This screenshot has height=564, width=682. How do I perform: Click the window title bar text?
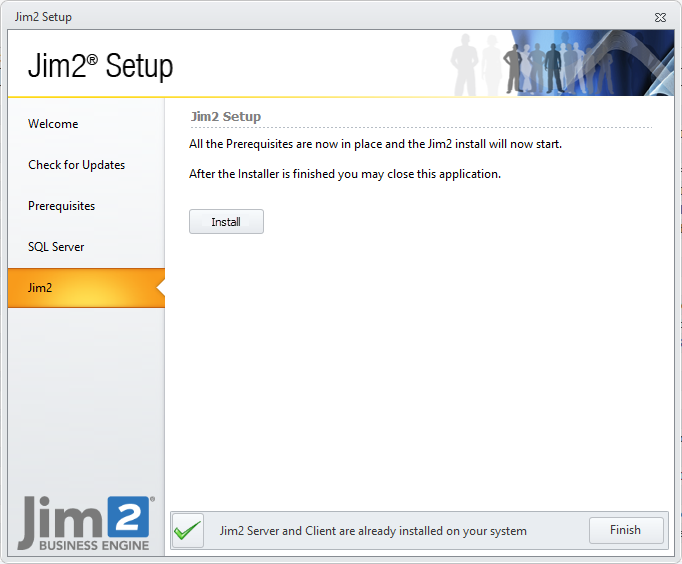click(x=43, y=17)
